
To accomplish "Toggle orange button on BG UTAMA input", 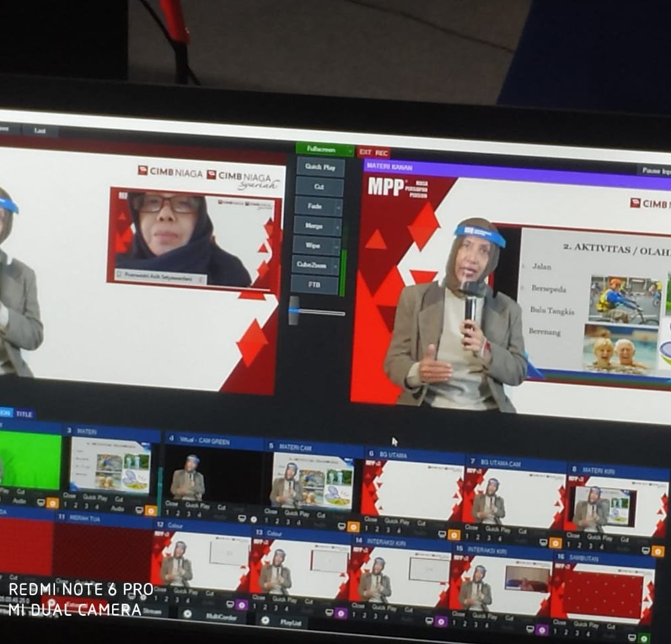I will pyautogui.click(x=454, y=535).
